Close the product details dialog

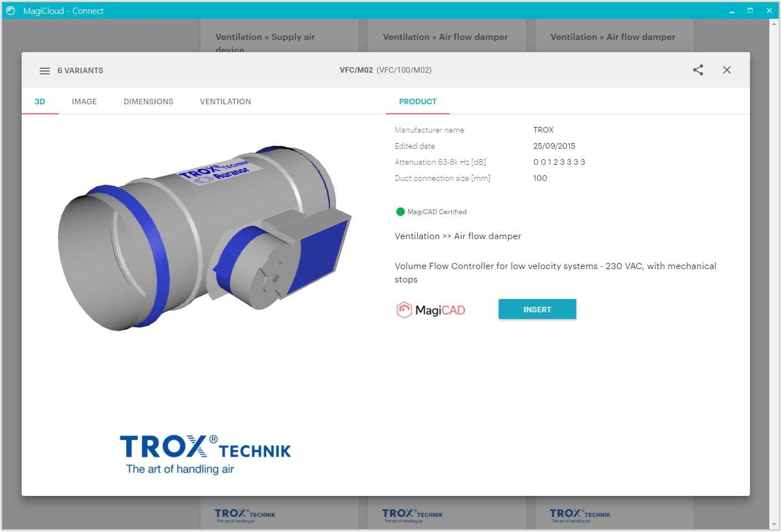(x=727, y=70)
